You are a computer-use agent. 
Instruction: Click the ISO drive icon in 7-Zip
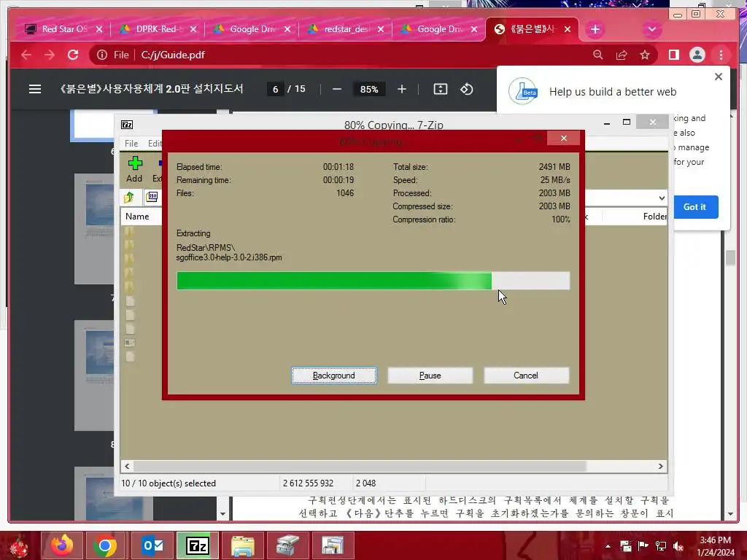(x=152, y=197)
